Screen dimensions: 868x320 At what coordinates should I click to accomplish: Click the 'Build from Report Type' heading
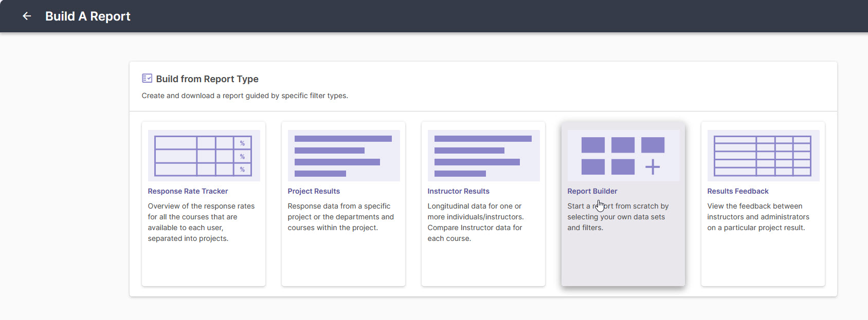coord(207,79)
